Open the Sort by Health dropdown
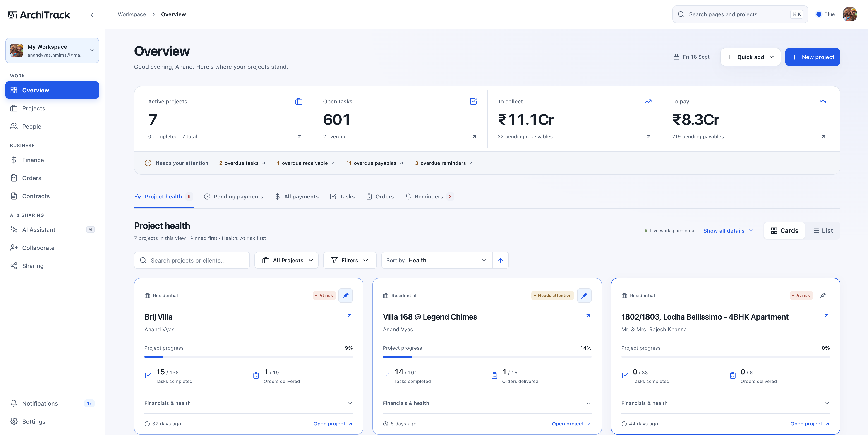 [x=437, y=260]
